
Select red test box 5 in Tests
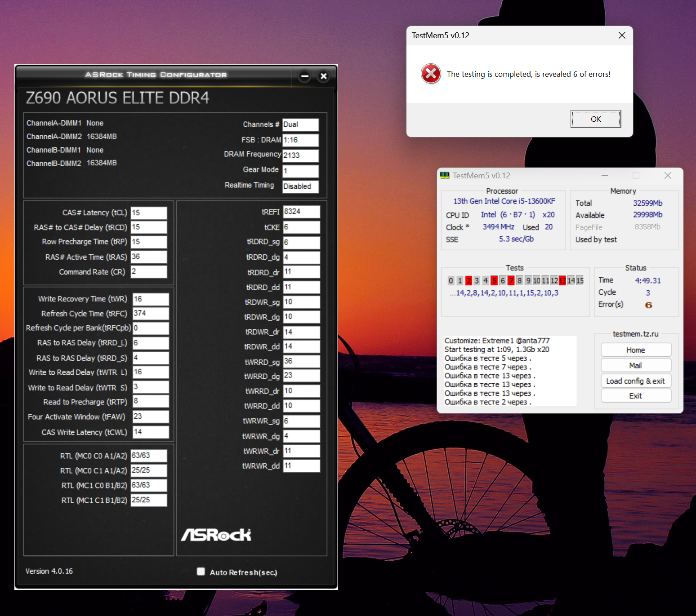494,281
